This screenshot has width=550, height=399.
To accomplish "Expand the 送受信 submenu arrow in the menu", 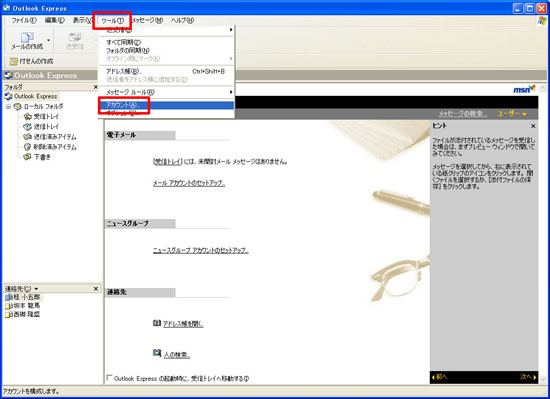I will tap(230, 30).
